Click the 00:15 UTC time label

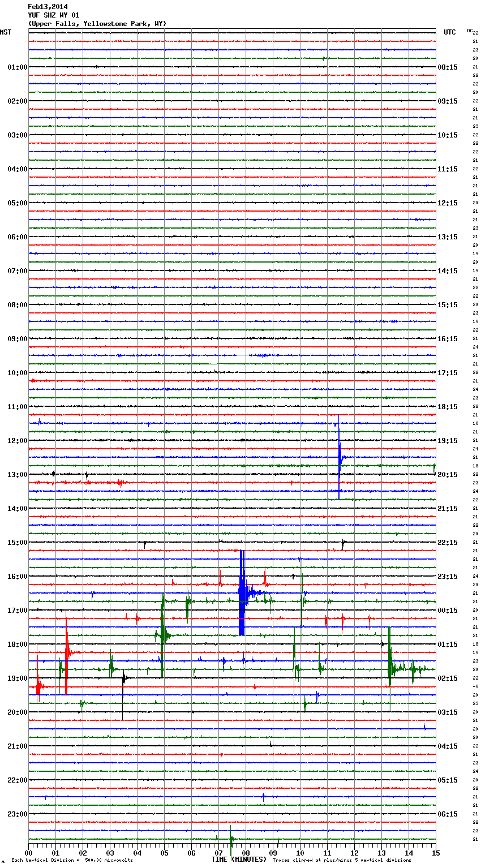[448, 611]
